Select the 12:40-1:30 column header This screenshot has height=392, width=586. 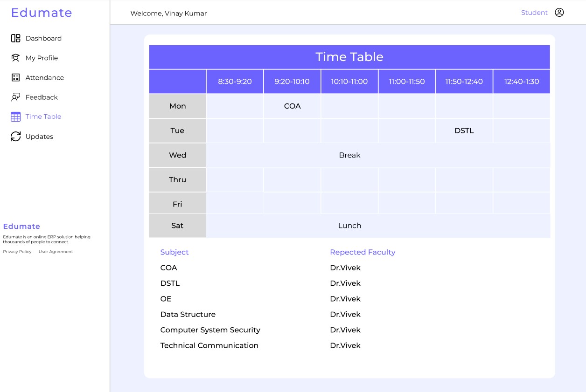click(x=522, y=82)
